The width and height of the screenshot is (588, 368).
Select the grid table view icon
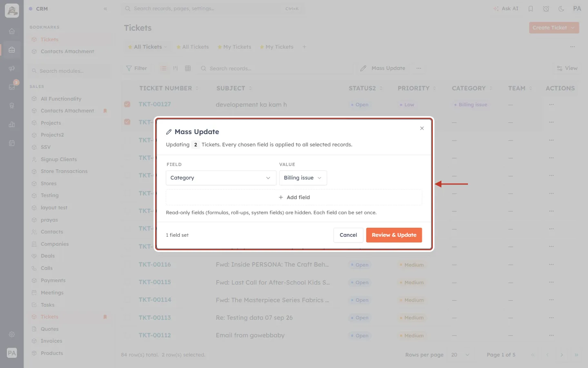188,68
